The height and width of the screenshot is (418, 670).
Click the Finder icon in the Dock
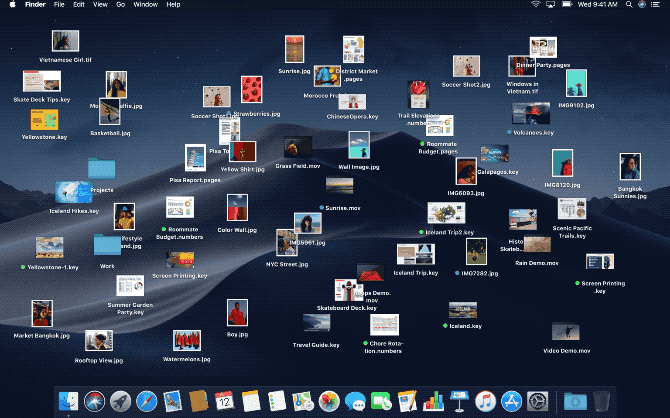[x=69, y=401]
